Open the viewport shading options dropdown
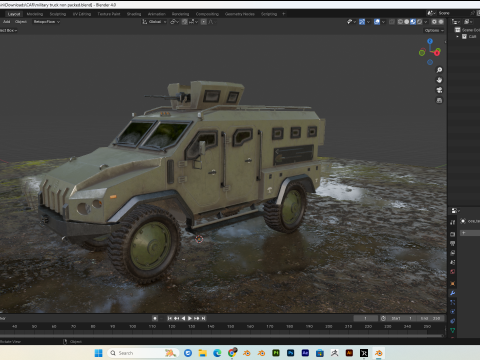The image size is (480, 360). (x=426, y=22)
